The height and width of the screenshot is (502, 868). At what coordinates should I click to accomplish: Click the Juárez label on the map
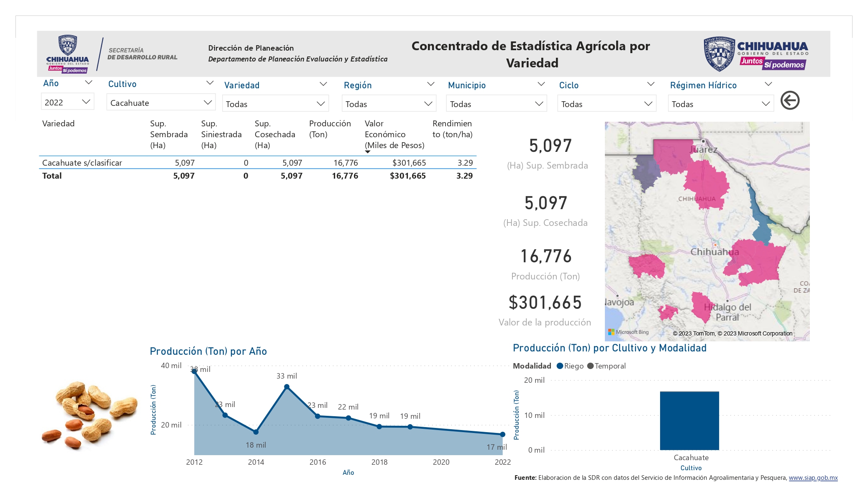704,149
